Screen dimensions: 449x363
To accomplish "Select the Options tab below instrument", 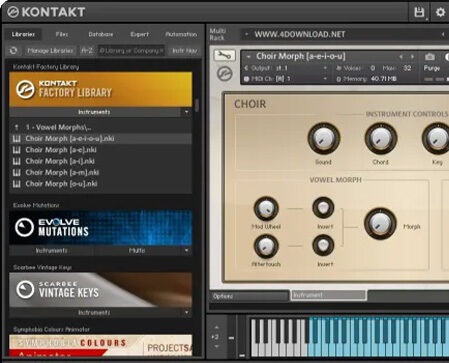I will pyautogui.click(x=249, y=296).
